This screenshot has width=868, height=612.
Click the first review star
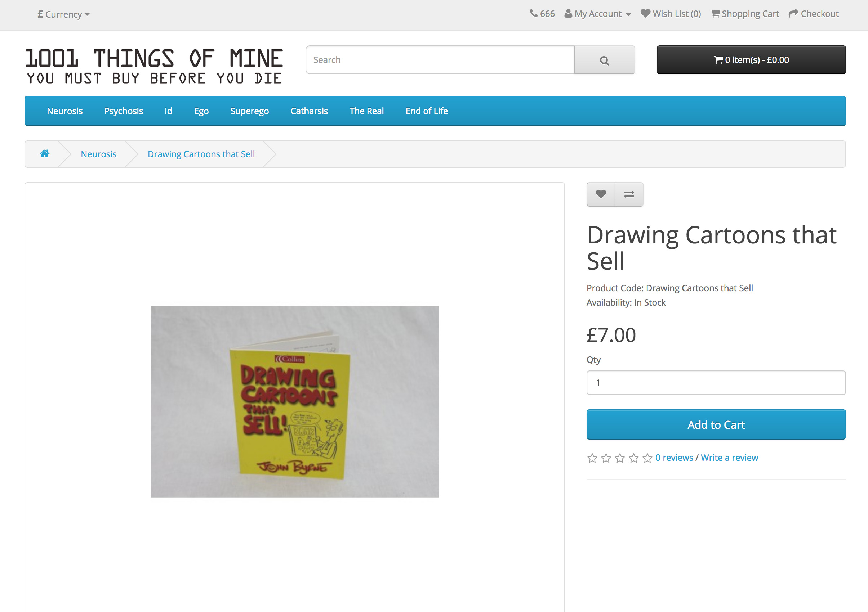click(x=592, y=458)
